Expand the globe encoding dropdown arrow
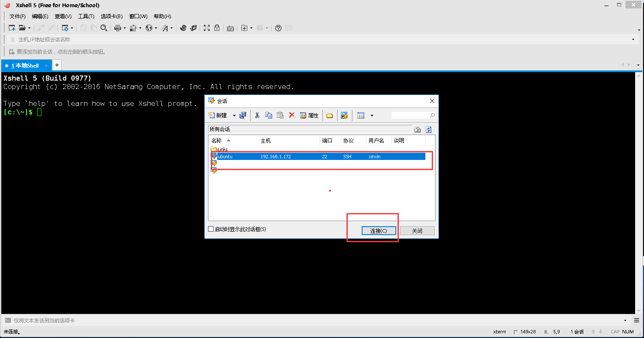 (156, 28)
